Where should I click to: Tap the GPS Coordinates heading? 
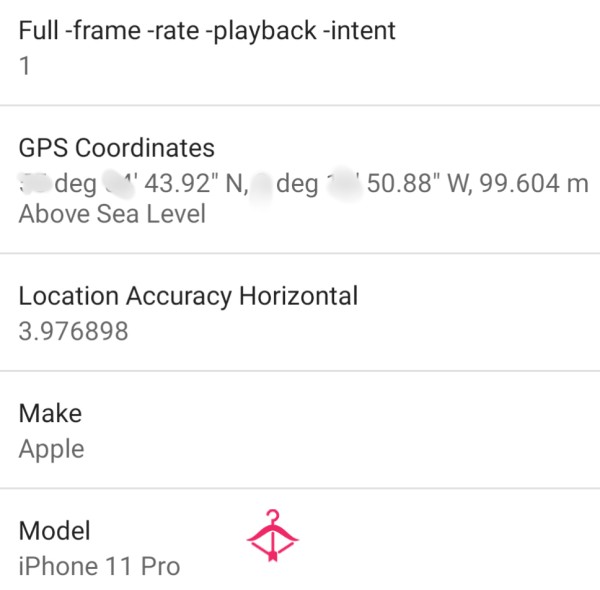[117, 148]
